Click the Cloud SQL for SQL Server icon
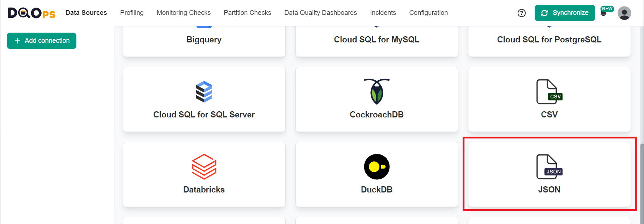The width and height of the screenshot is (644, 224). point(204,91)
